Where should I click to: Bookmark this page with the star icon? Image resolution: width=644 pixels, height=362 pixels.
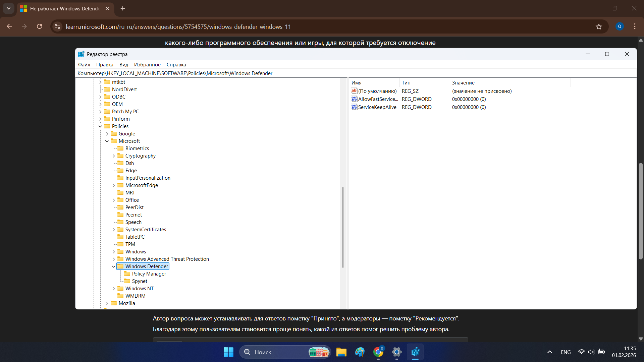599,26
